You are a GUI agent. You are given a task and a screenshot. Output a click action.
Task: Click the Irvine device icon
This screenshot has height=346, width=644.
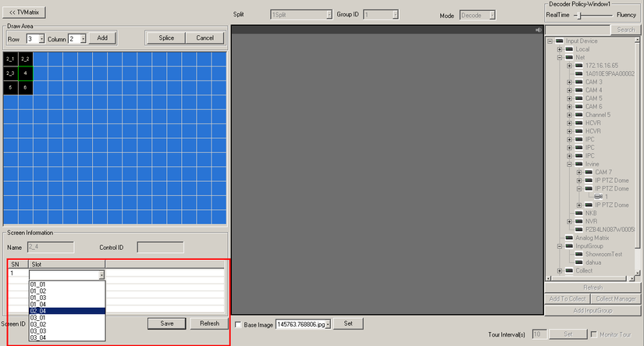coord(578,164)
